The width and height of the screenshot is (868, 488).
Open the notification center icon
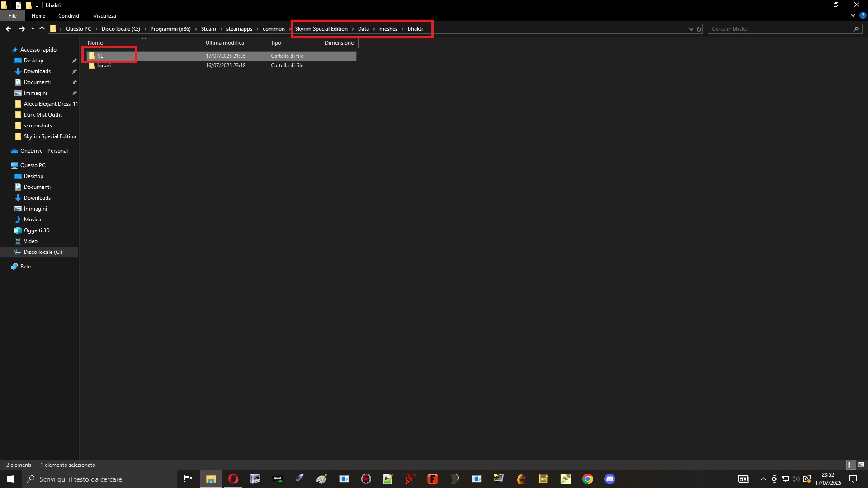pos(853,479)
